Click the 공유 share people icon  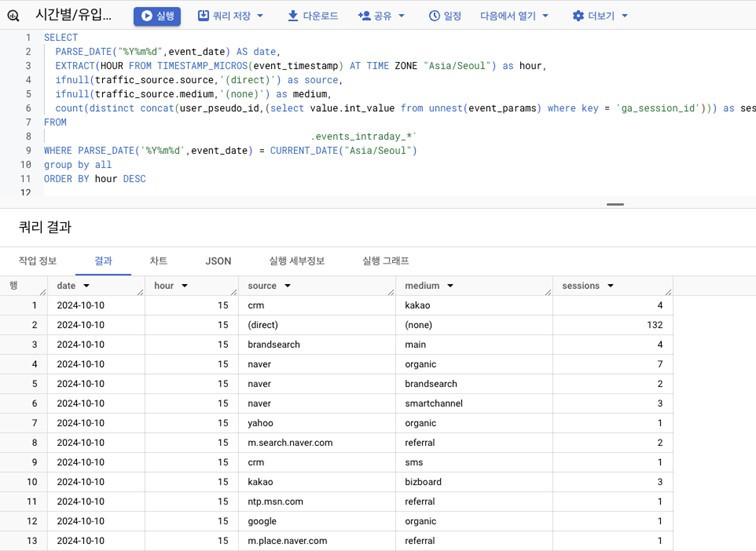pyautogui.click(x=364, y=16)
